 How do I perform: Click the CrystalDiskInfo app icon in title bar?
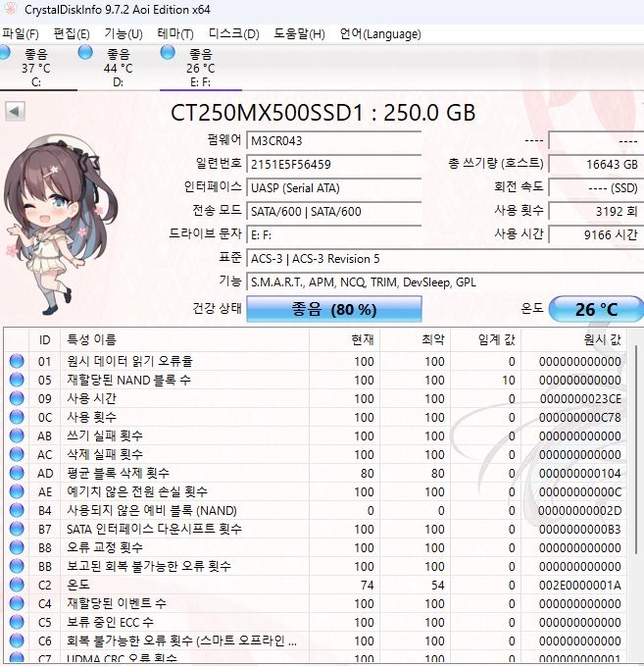10,8
